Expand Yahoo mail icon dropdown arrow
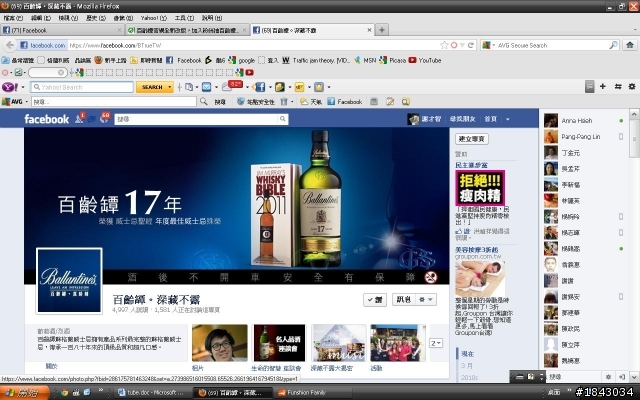The height and width of the screenshot is (400, 640). coord(216,87)
